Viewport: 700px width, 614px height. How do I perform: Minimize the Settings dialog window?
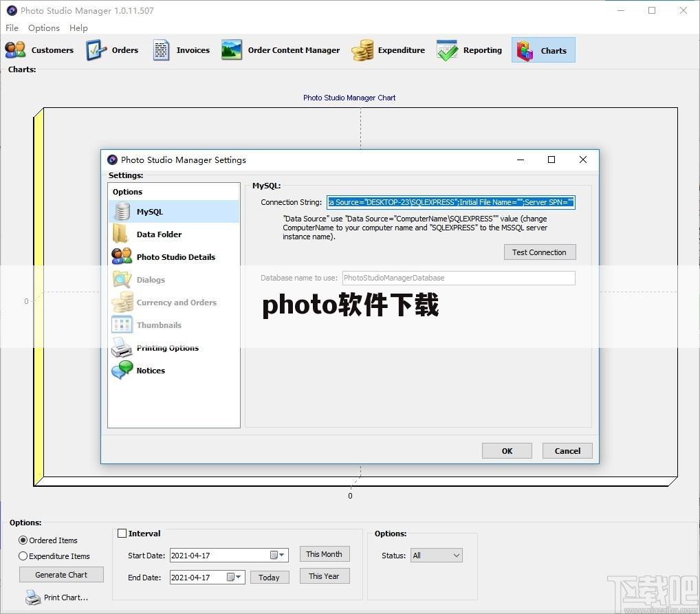(x=521, y=160)
